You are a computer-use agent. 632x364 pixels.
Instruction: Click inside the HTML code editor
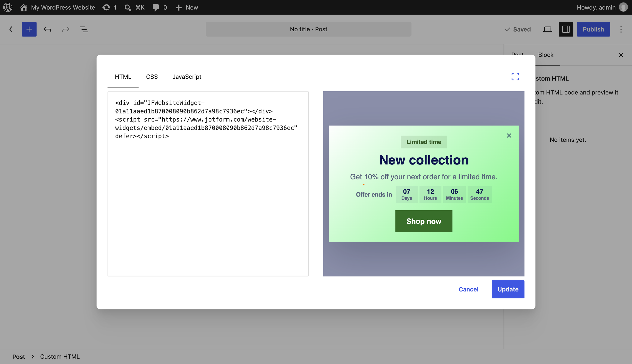[x=208, y=184]
